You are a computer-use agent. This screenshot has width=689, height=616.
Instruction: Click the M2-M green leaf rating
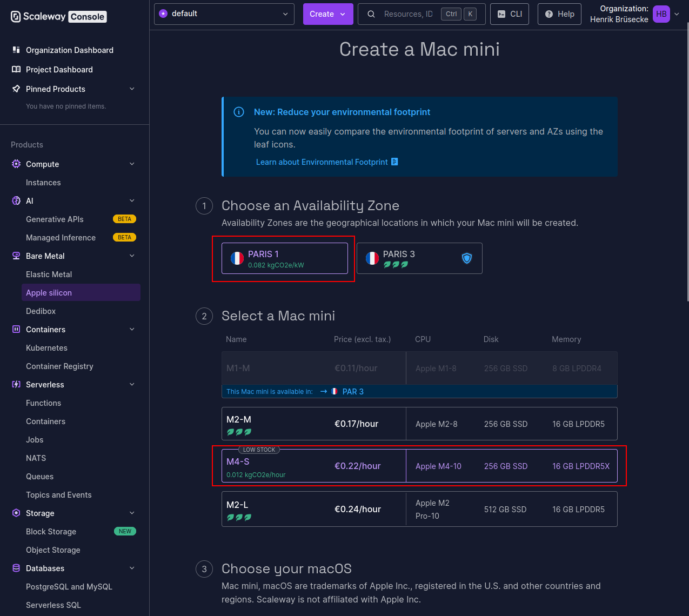click(x=239, y=432)
